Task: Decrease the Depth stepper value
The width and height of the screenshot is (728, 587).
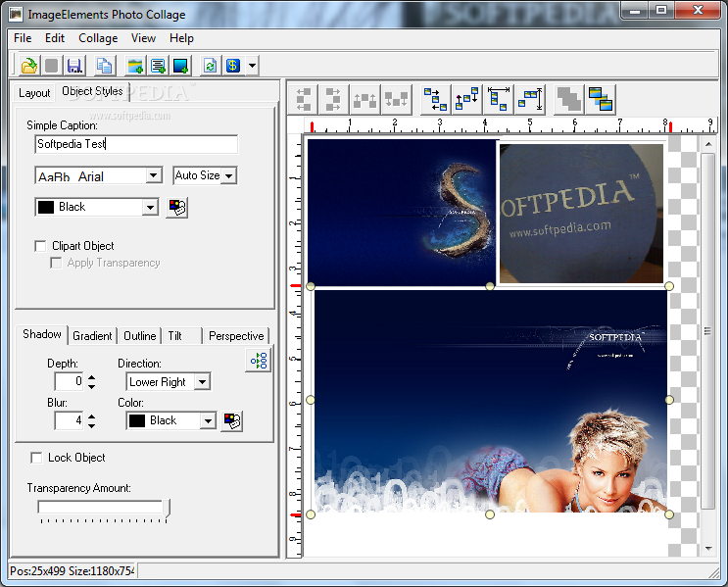Action: click(x=91, y=386)
